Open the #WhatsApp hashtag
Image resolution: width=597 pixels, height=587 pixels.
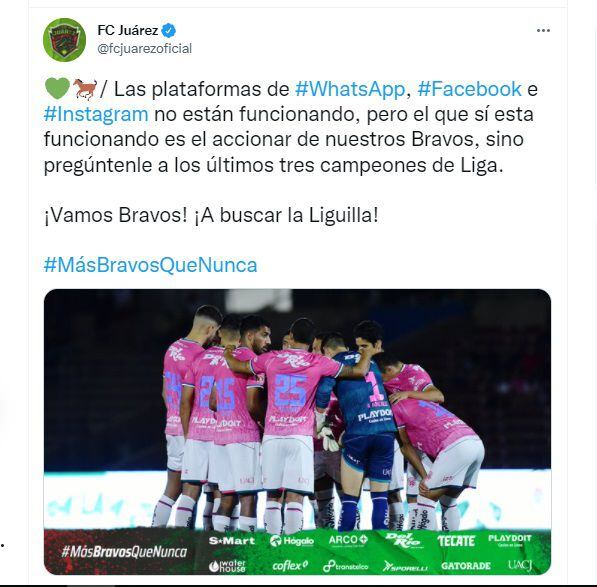pyautogui.click(x=350, y=89)
